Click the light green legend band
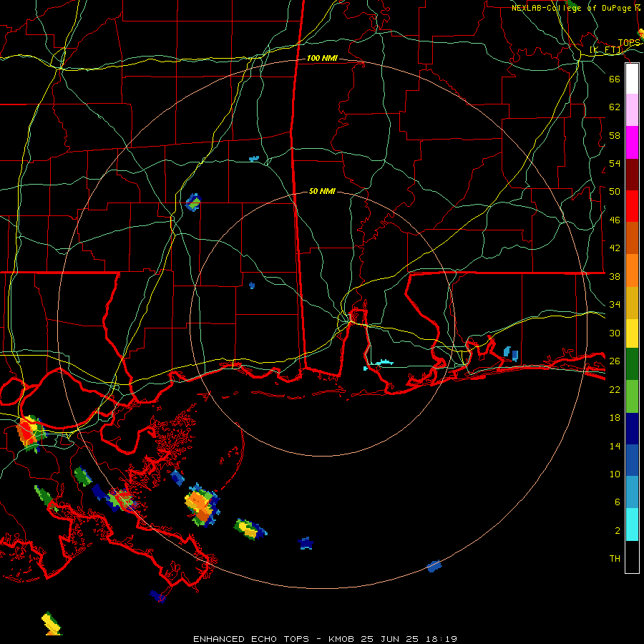 tap(632, 396)
